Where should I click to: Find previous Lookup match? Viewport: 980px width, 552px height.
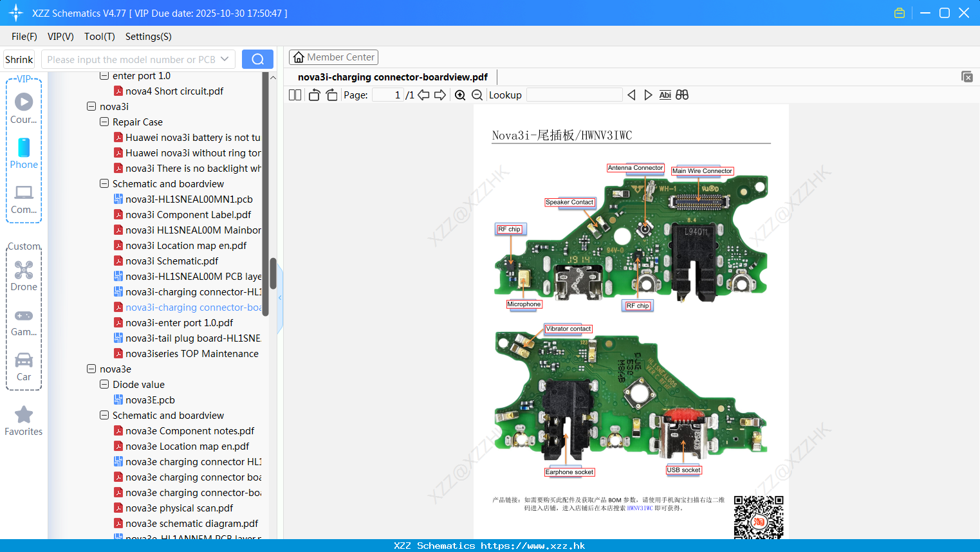[x=631, y=95]
